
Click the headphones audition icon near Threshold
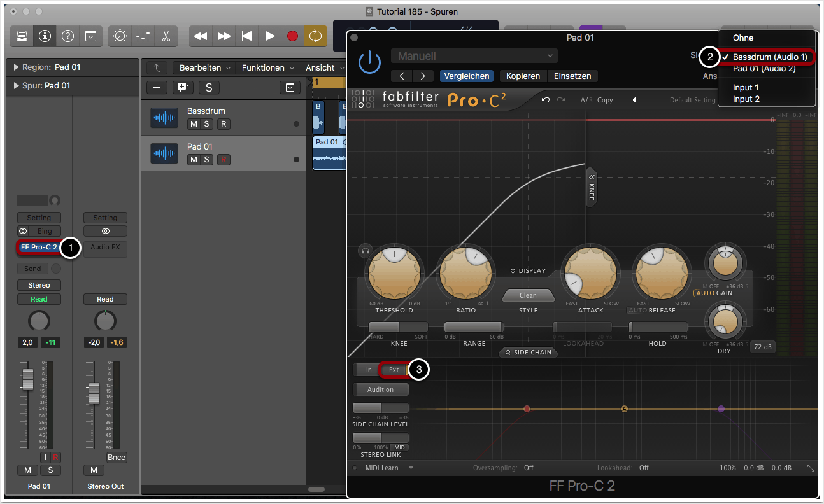365,251
